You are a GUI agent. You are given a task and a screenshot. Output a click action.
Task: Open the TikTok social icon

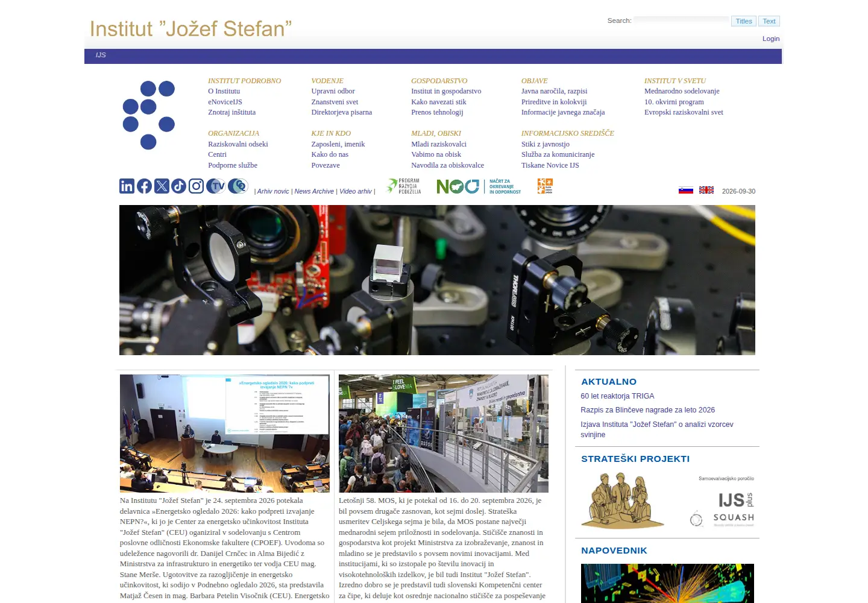178,186
